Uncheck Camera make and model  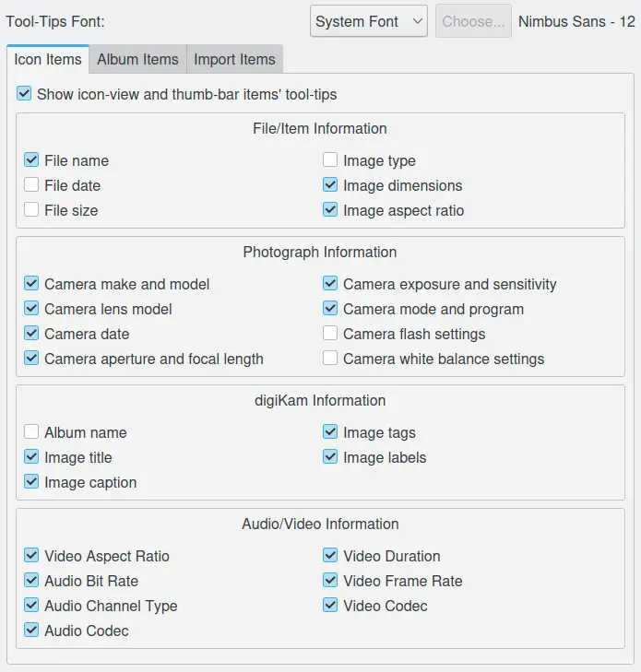click(x=32, y=284)
